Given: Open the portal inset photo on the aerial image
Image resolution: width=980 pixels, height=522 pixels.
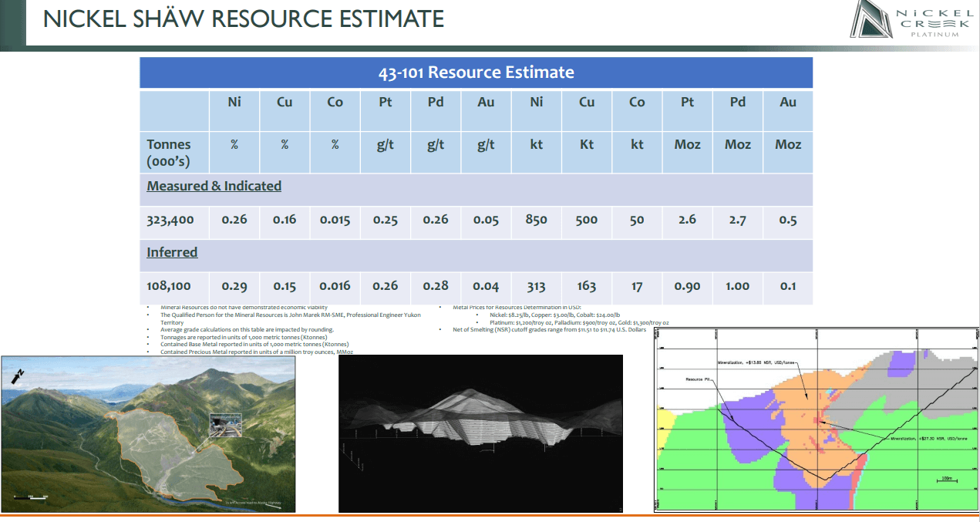Looking at the screenshot, I should pos(226,426).
